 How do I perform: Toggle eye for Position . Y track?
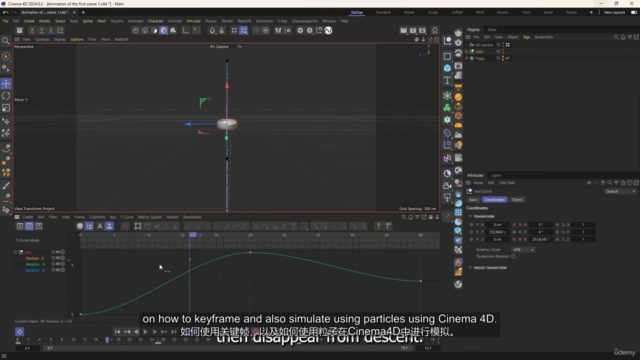pyautogui.click(x=58, y=258)
